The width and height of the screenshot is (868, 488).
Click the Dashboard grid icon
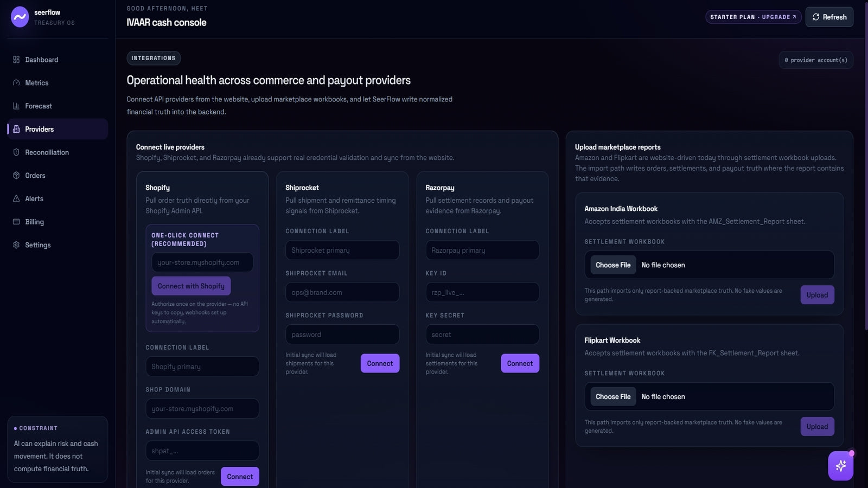pyautogui.click(x=16, y=60)
